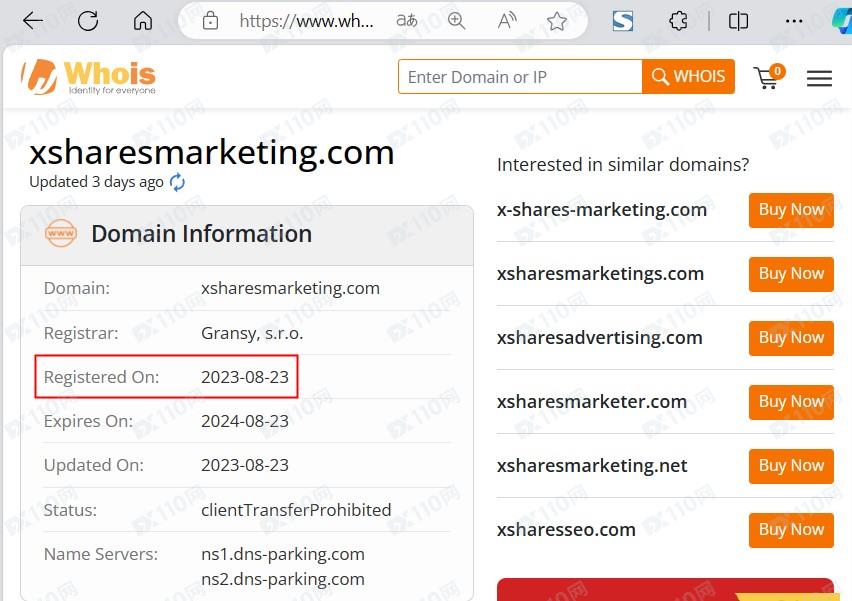The width and height of the screenshot is (852, 601).
Task: Focus the Enter Domain or IP field
Action: [520, 77]
